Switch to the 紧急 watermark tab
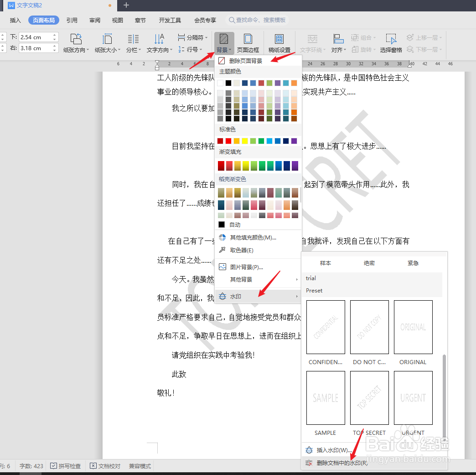Viewport: 476px width, 475px height. tap(413, 263)
